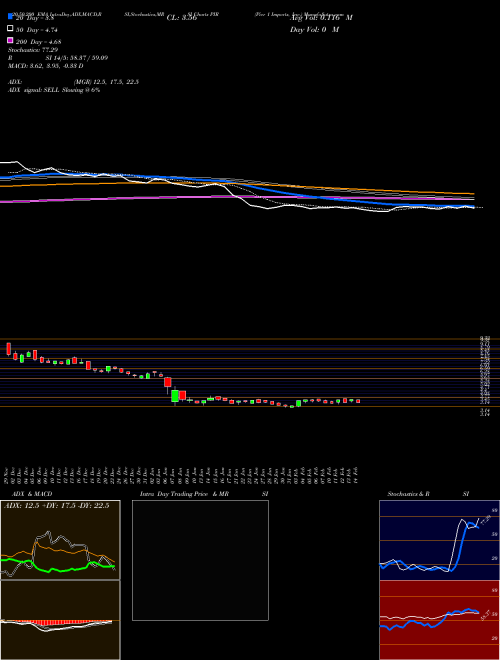Click the blue 20 Day EMA legend swatch
This screenshot has width=500, height=660.
click(10, 17)
